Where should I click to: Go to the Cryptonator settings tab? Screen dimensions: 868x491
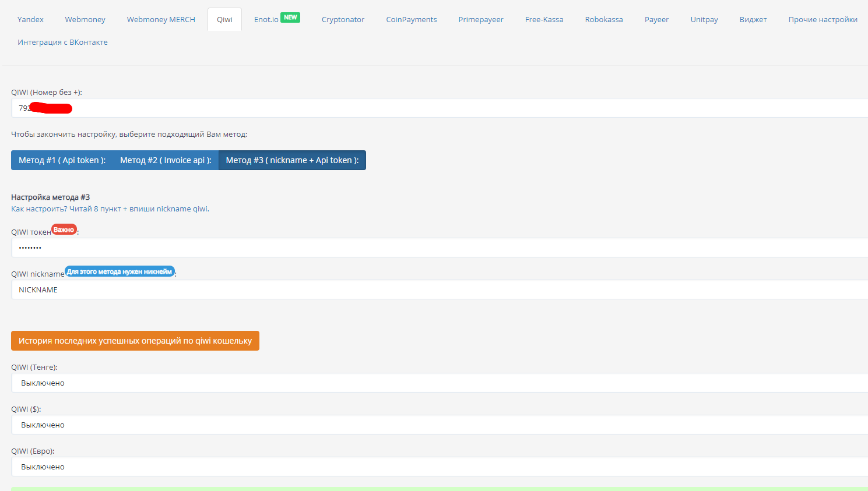[343, 19]
